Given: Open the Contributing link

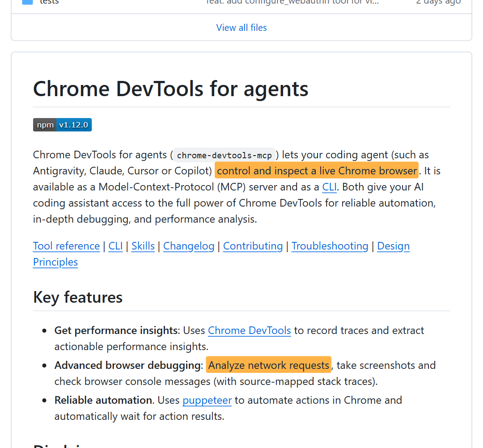Looking at the screenshot, I should [x=253, y=246].
